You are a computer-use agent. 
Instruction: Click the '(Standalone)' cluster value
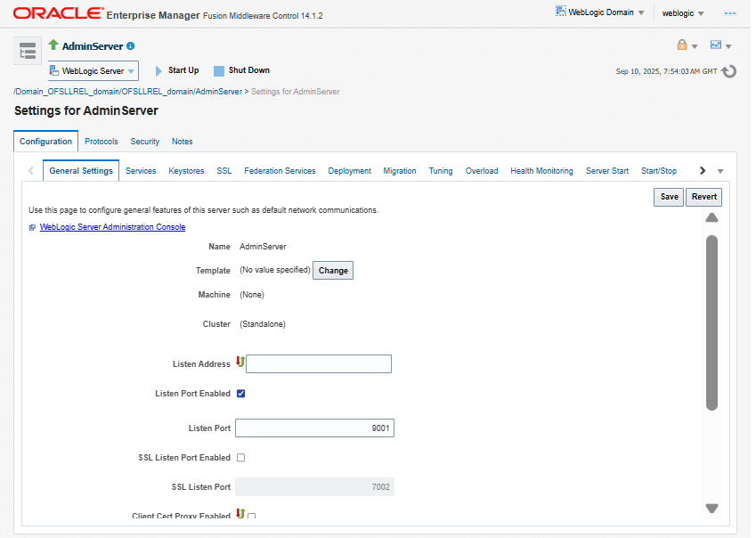click(263, 324)
